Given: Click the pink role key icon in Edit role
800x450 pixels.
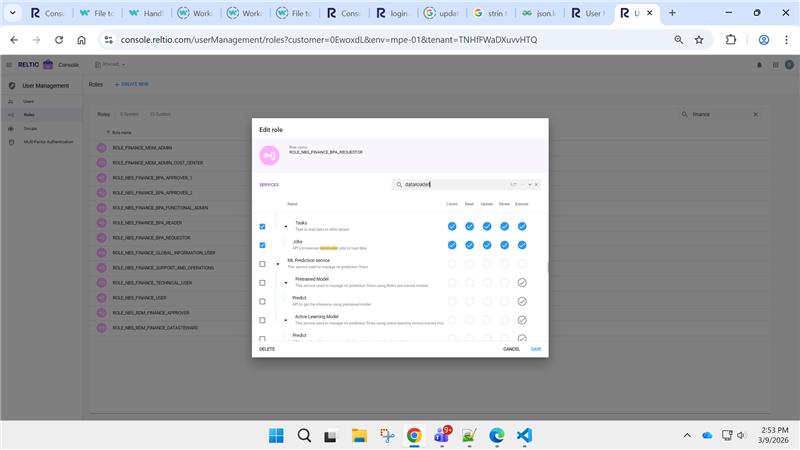Looking at the screenshot, I should coord(269,156).
